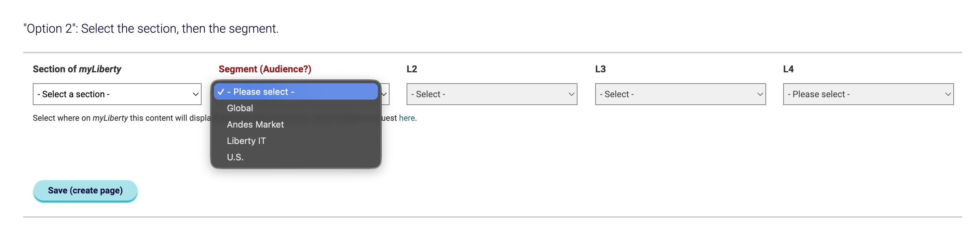Click the L2 dropdown chevron arrow
The image size is (980, 247).
(x=571, y=94)
